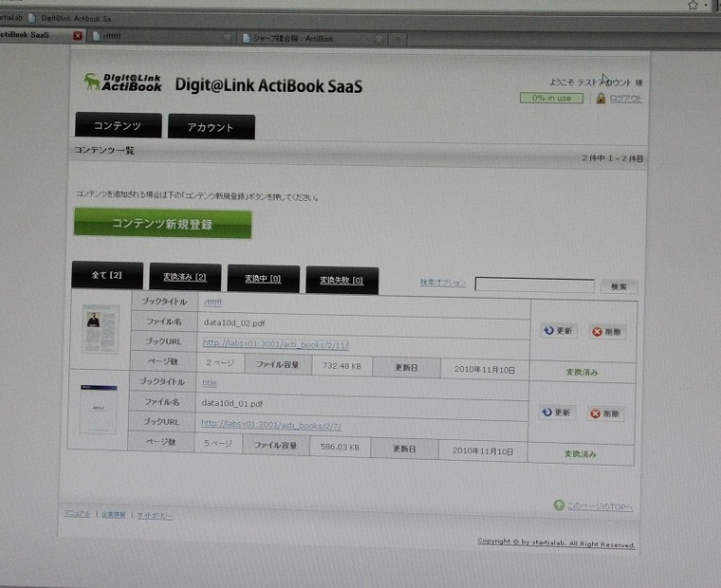Open the new tab button

coord(397,40)
